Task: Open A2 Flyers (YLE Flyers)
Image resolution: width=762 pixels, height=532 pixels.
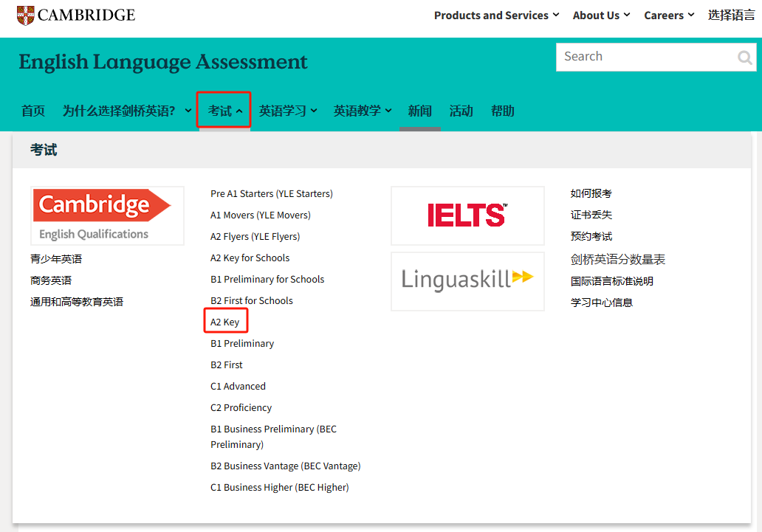Action: (x=255, y=237)
